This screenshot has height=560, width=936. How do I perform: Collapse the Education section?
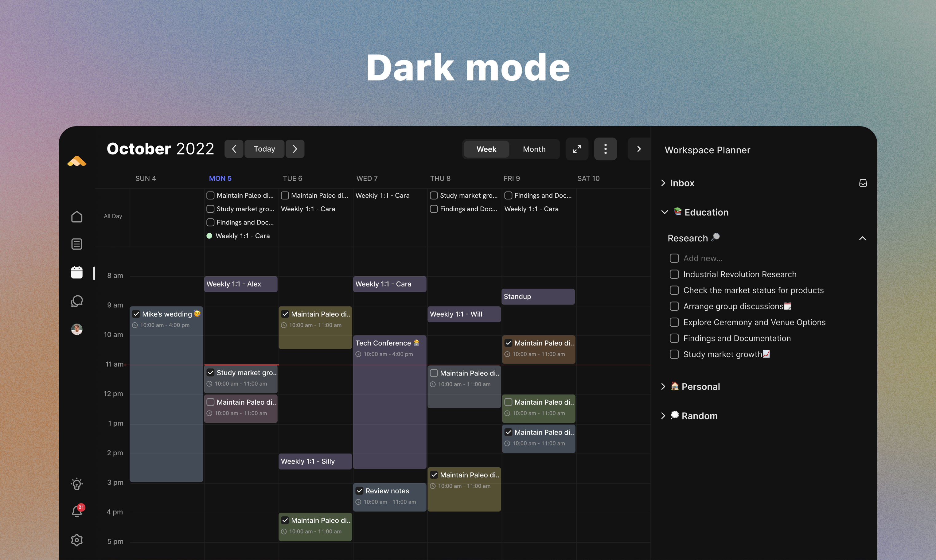click(664, 212)
